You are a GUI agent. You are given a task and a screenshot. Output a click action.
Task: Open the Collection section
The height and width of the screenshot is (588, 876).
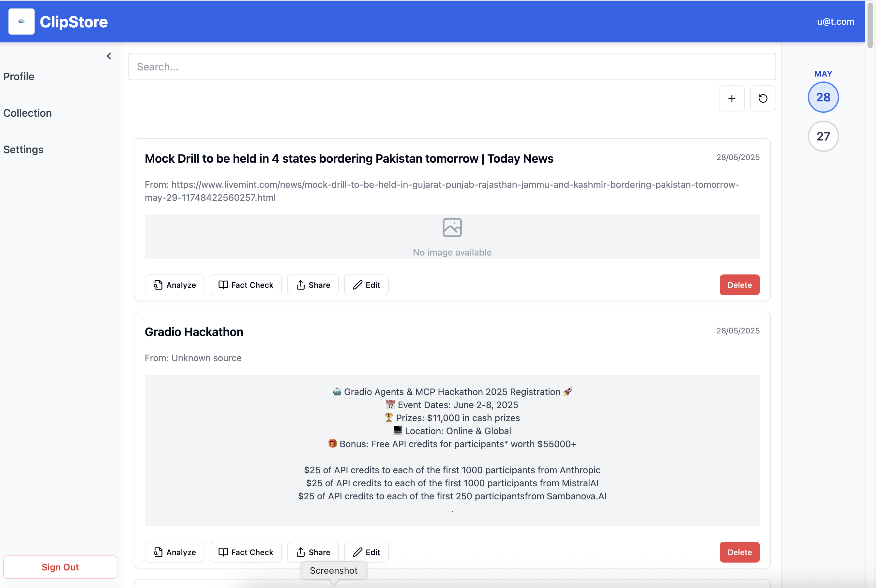27,113
